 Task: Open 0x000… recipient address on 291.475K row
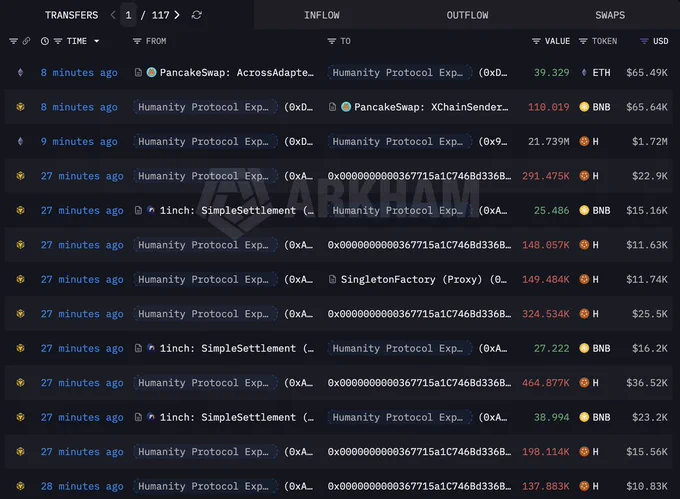point(419,176)
